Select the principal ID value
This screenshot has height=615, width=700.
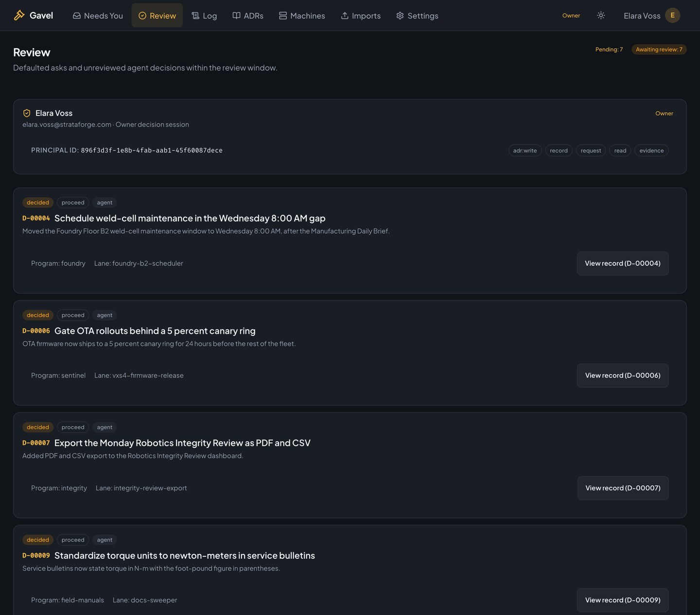pyautogui.click(x=152, y=151)
